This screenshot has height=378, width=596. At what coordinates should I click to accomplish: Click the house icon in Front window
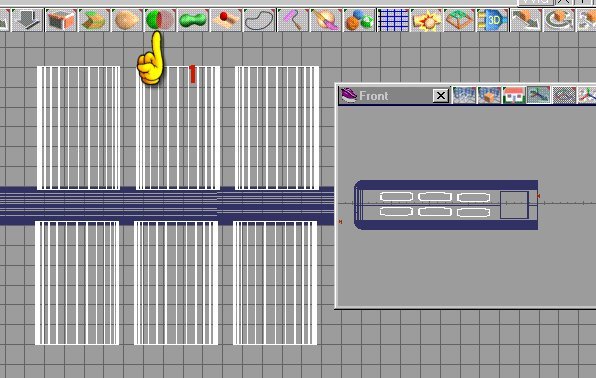514,95
